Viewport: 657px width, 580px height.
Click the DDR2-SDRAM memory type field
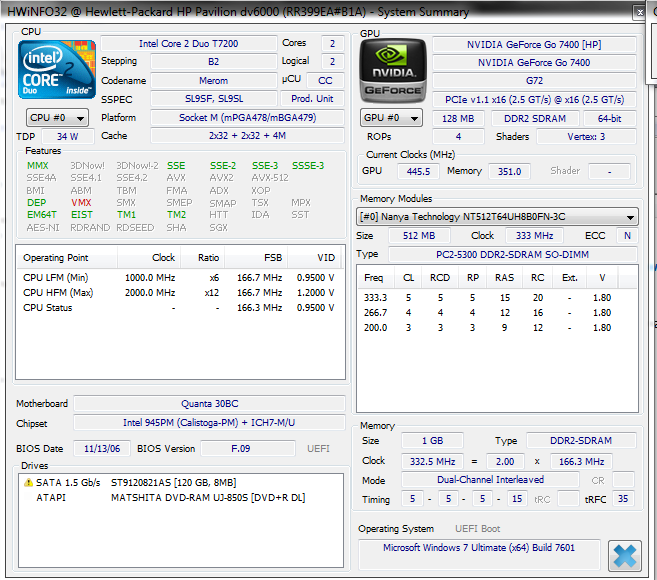pos(581,441)
